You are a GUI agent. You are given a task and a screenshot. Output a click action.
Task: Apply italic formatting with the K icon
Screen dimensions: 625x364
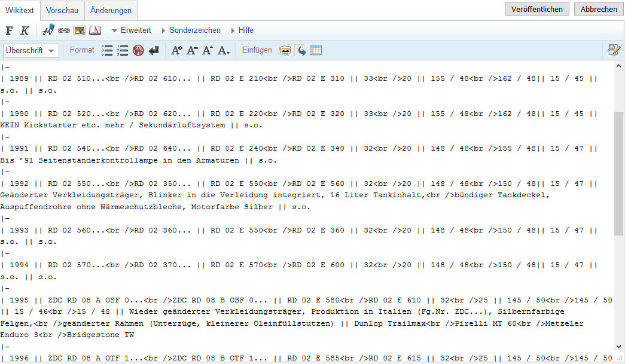(x=25, y=30)
